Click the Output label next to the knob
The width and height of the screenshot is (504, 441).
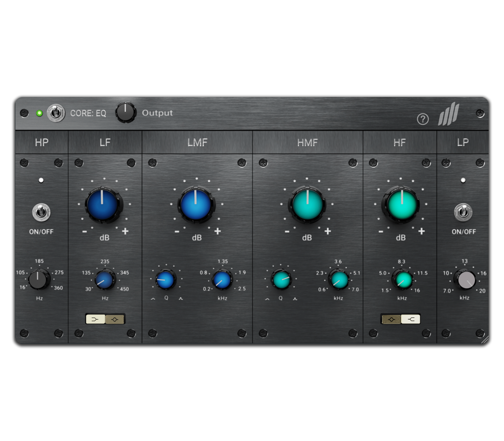157,113
